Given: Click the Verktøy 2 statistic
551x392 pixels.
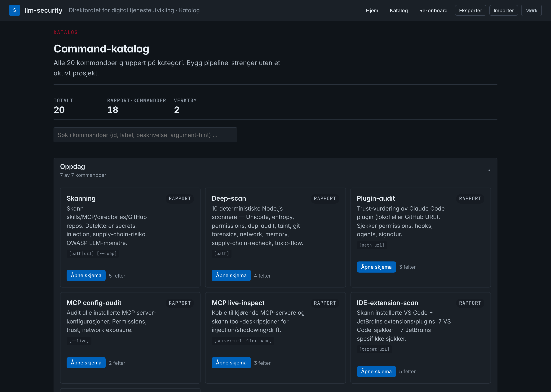Looking at the screenshot, I should [185, 106].
